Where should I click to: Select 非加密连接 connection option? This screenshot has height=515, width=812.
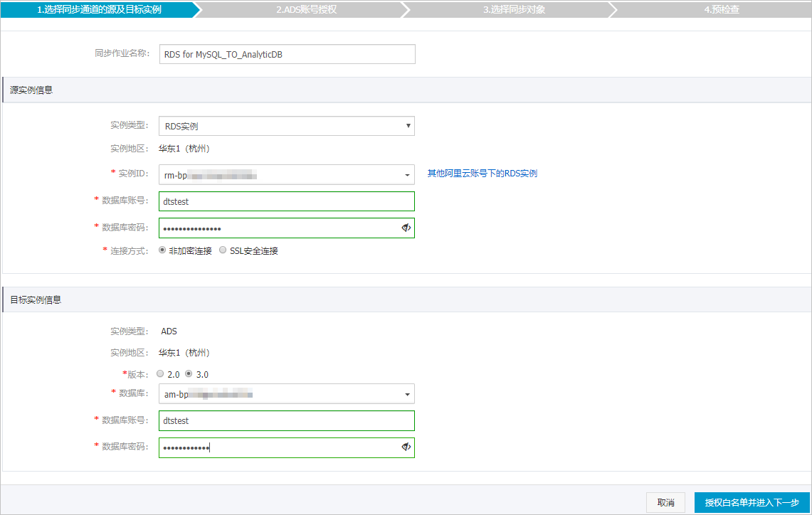[162, 250]
